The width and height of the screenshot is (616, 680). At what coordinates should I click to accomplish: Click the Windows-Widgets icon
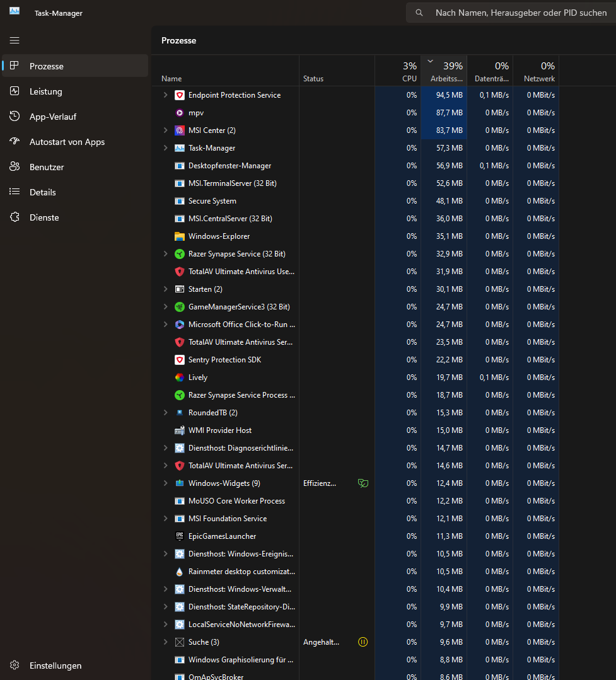pyautogui.click(x=180, y=483)
